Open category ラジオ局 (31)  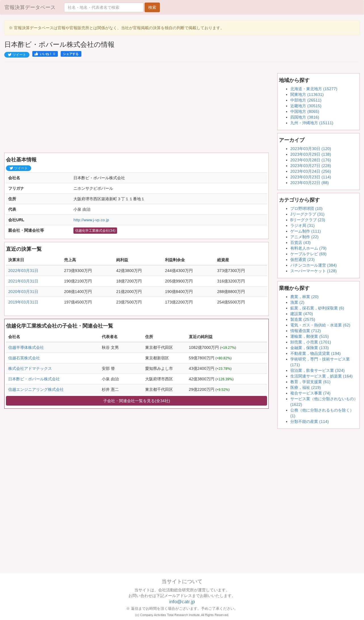[302, 226]
